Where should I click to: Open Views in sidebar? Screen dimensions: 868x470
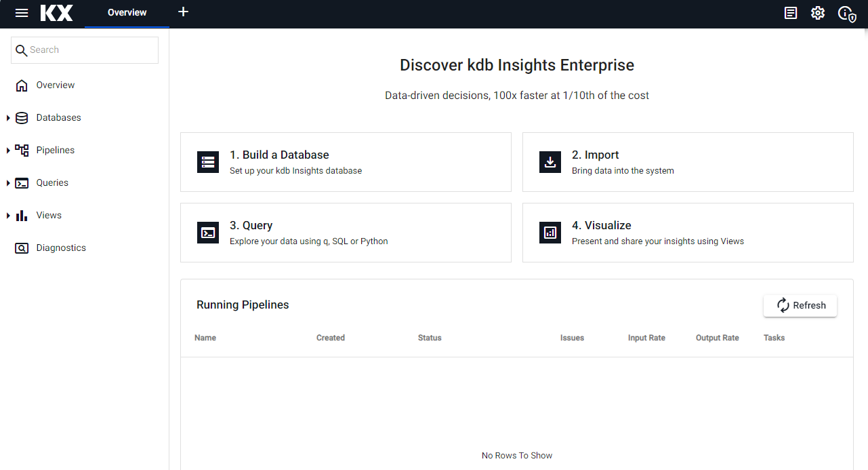[49, 215]
